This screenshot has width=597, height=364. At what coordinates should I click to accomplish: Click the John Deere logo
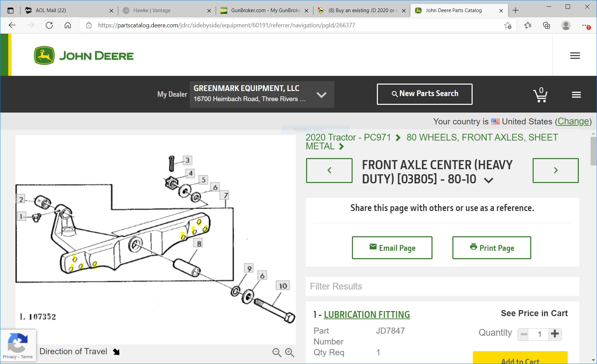click(x=84, y=56)
